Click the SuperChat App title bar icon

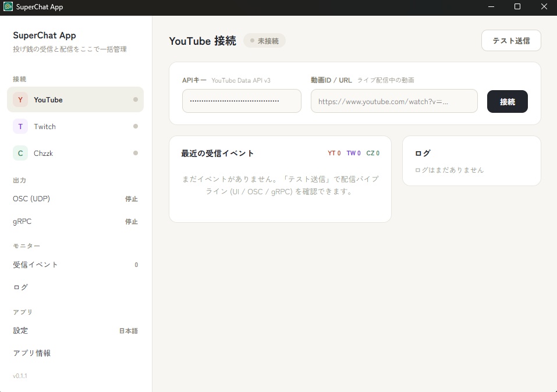coord(8,7)
